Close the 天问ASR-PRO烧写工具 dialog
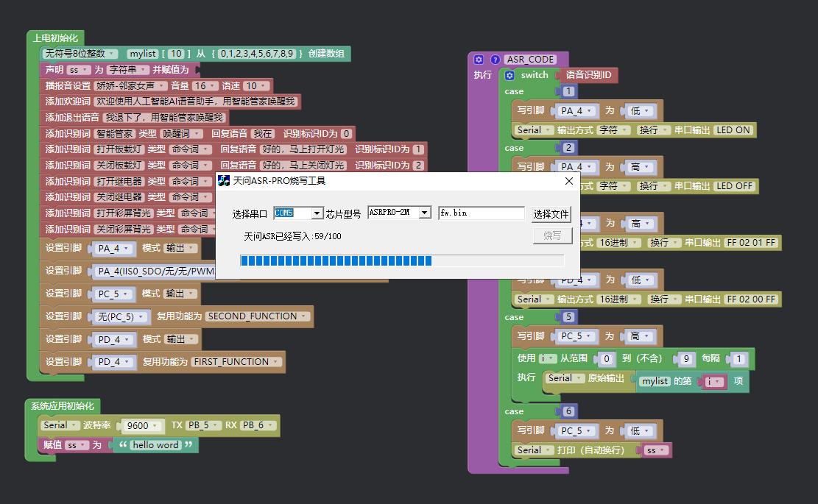818x504 pixels. click(x=569, y=181)
